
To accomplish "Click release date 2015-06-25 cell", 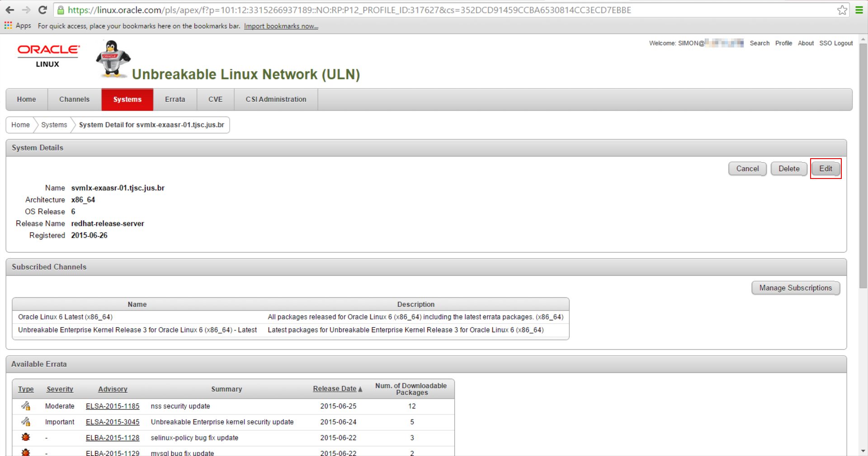I will [338, 406].
